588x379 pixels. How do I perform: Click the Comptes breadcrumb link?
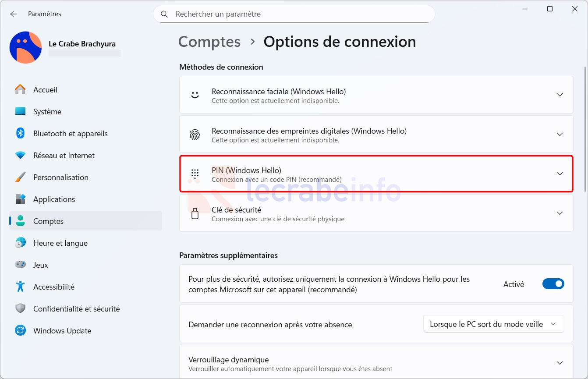(209, 42)
